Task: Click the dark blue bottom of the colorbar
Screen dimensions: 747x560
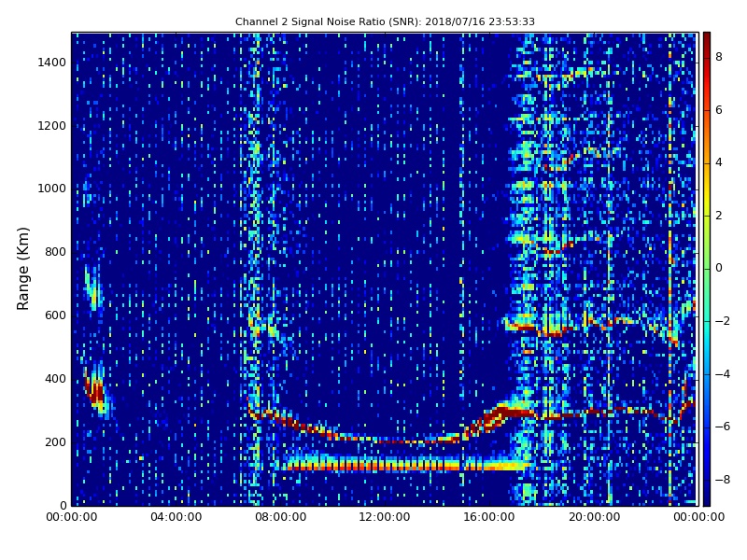Action: click(x=707, y=496)
